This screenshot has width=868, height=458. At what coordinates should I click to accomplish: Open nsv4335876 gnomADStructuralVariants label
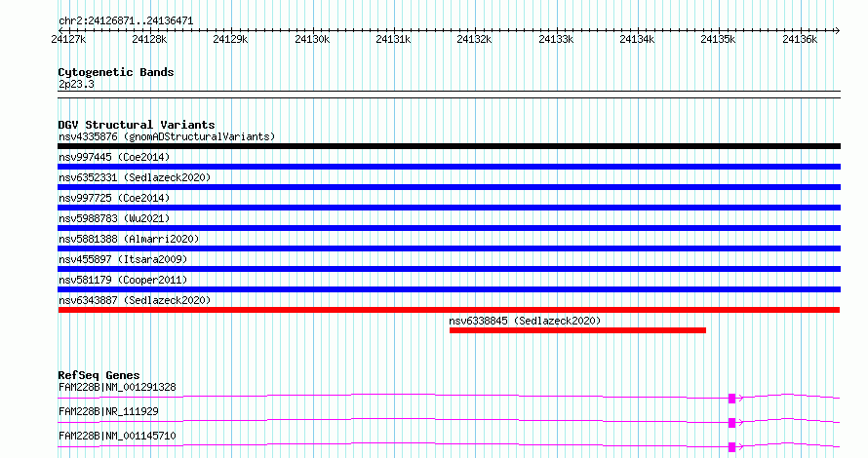(x=167, y=136)
